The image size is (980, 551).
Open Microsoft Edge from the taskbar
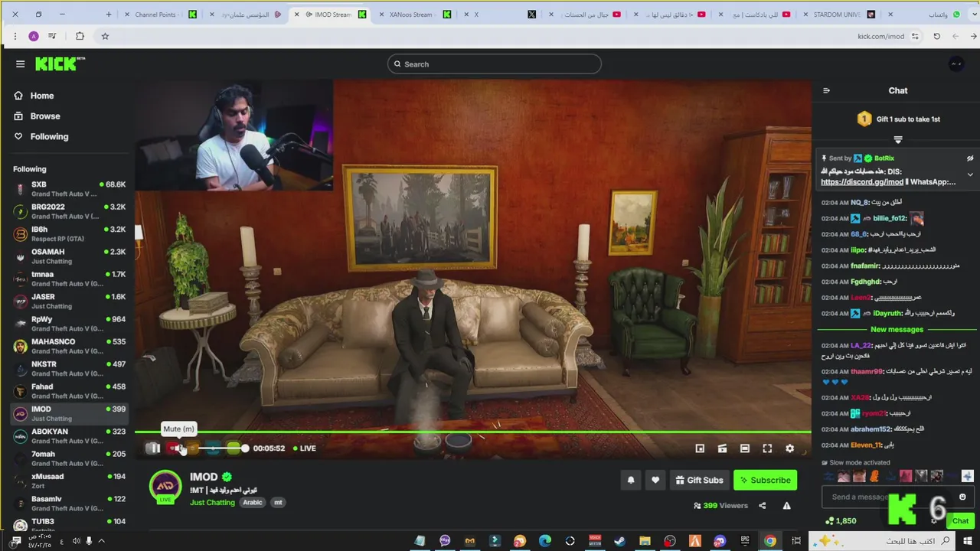coord(545,541)
